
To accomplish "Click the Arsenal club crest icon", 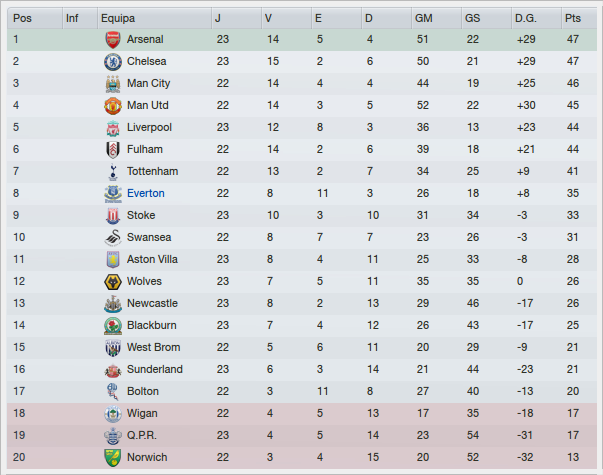I will coord(112,39).
